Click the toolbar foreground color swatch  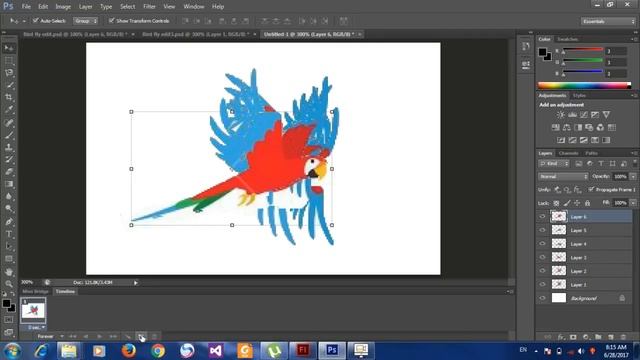[6, 304]
